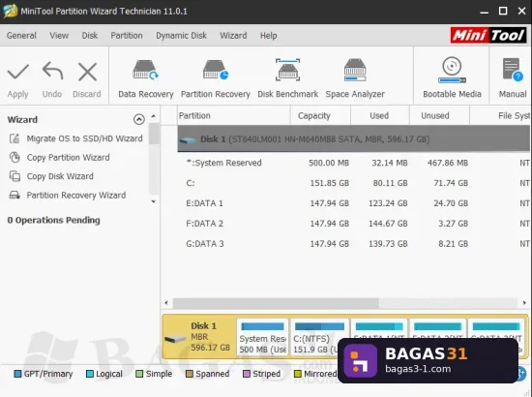This screenshot has height=397, width=532.
Task: Start Partition Recovery Wizard
Action: [76, 196]
